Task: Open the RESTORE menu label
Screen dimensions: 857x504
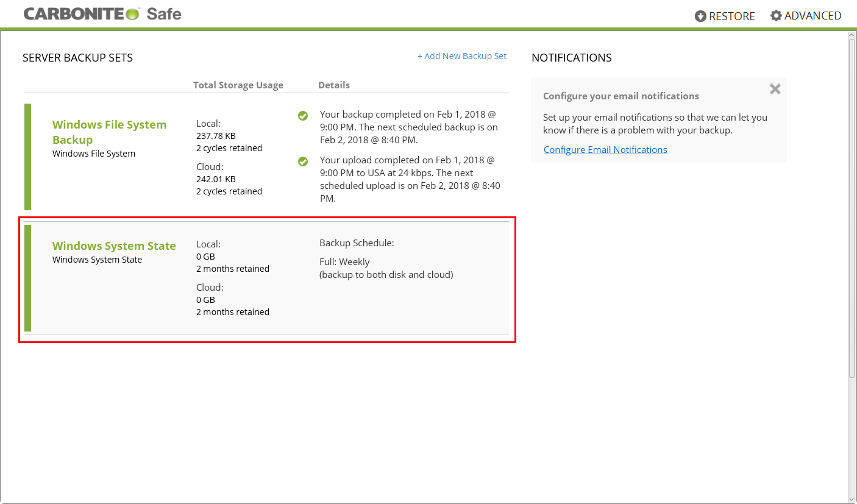Action: click(731, 16)
